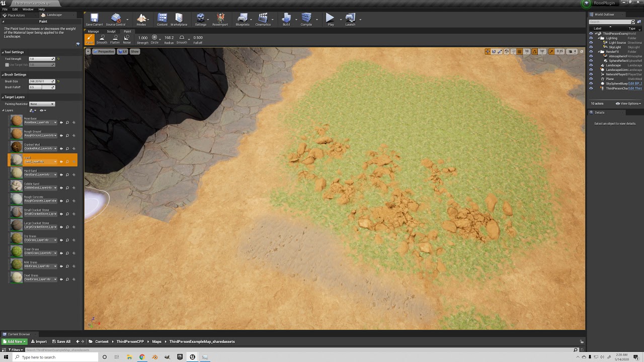Select the Green Grass layer thumbnail
This screenshot has width=644, height=362.
17,251
